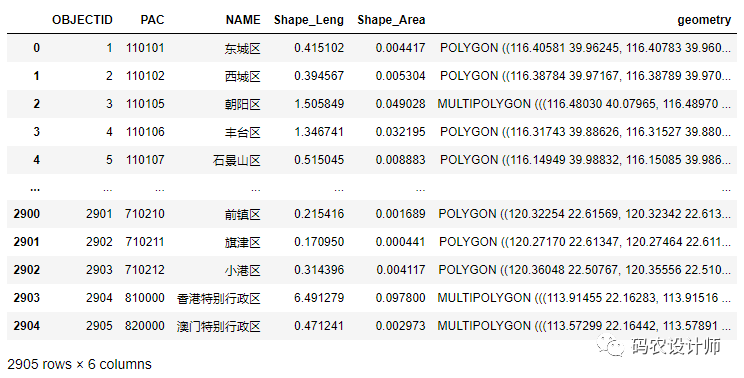Select the 朝阳区 name cell
744x378 pixels.
coord(242,104)
